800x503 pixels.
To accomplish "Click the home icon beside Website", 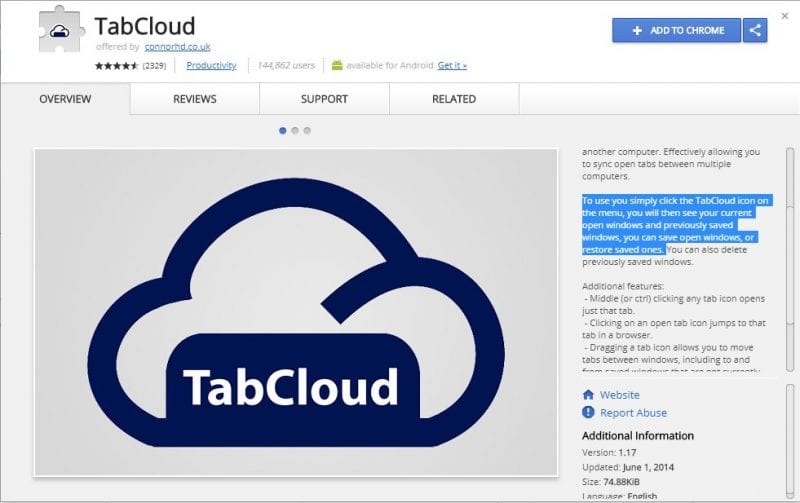I will pyautogui.click(x=588, y=394).
